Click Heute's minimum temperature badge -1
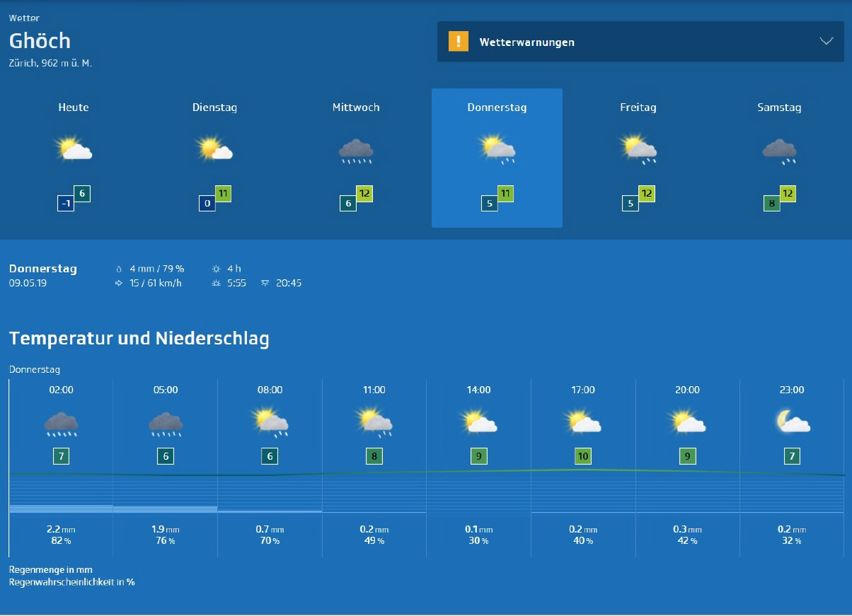The image size is (852, 616). point(66,204)
